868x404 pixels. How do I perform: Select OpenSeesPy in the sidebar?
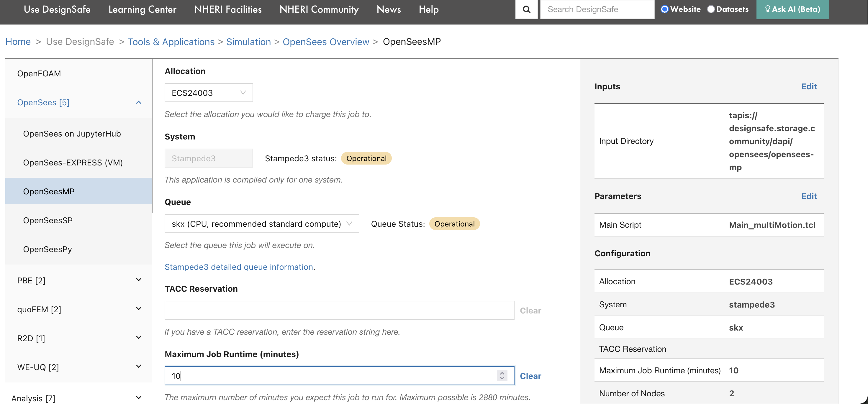(48, 249)
